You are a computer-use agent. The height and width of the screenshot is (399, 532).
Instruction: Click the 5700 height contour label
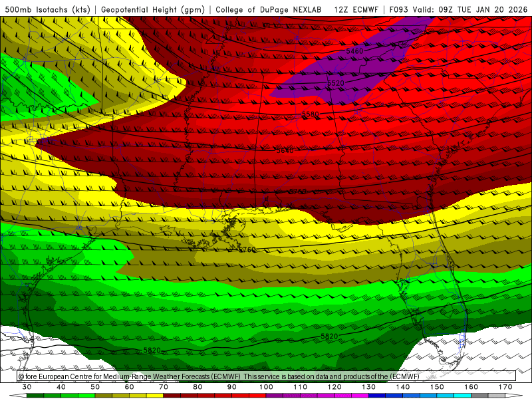(x=298, y=192)
